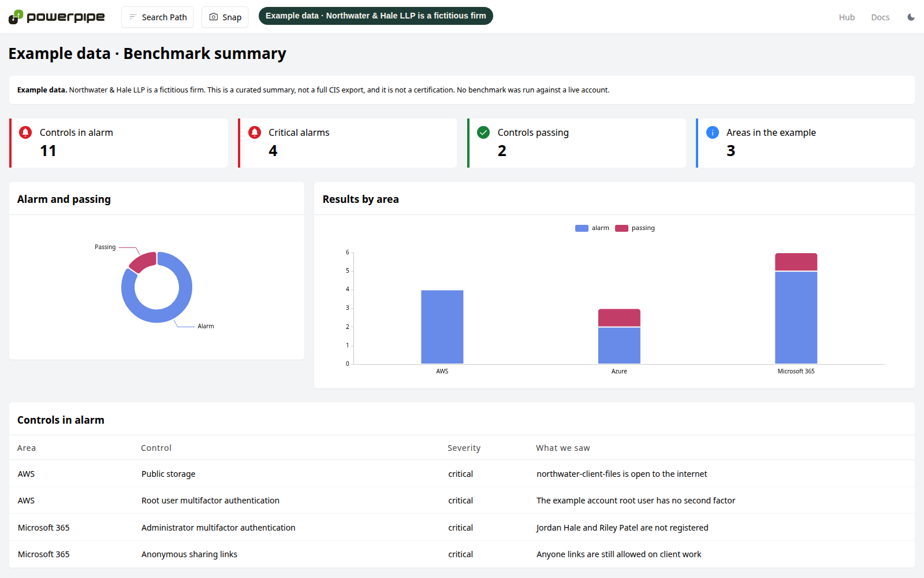Click the Azure passing bar segment
Viewport: 924px width, 578px height.
(619, 318)
